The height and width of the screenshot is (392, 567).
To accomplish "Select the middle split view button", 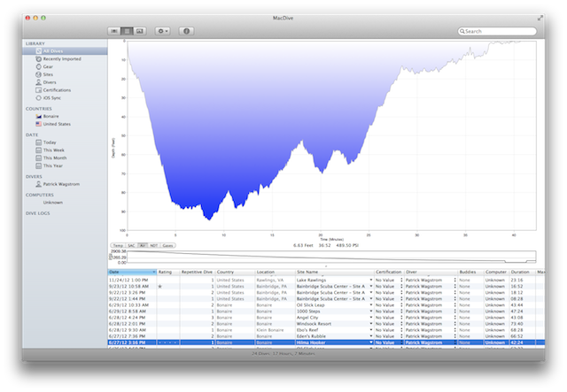I will 127,31.
